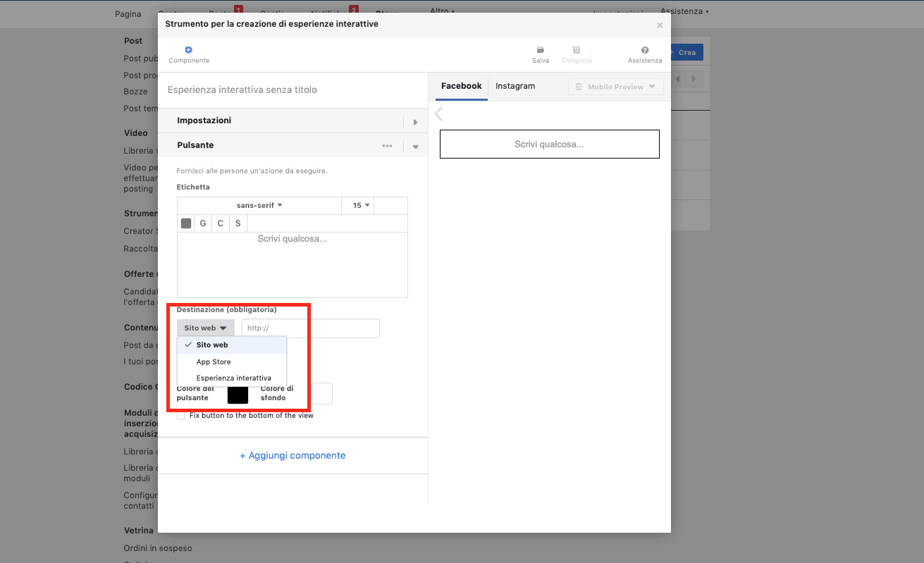Open the gray text color swatch
924x563 pixels.
pos(186,223)
